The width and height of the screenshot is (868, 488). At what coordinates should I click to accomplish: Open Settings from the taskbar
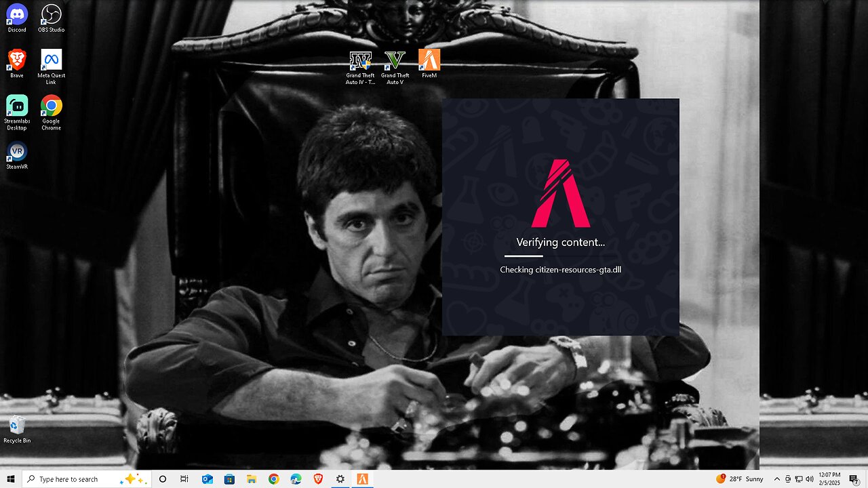point(340,479)
